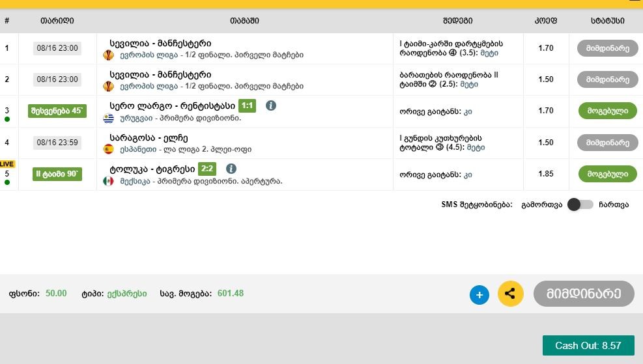This screenshot has height=364, width=643.
Task: Click the LIVE badge on row 5
Action: [7, 164]
